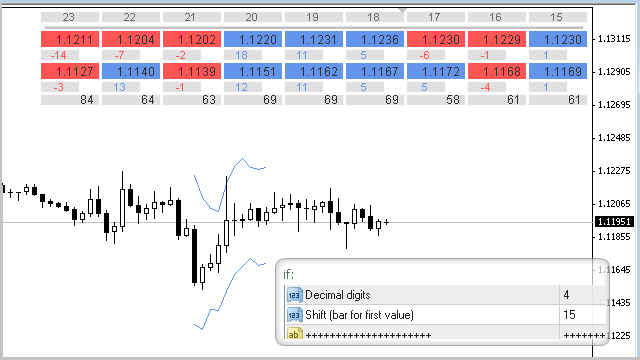Click the red cell 1.1229
Screen dimensions: 640x360
(497, 39)
